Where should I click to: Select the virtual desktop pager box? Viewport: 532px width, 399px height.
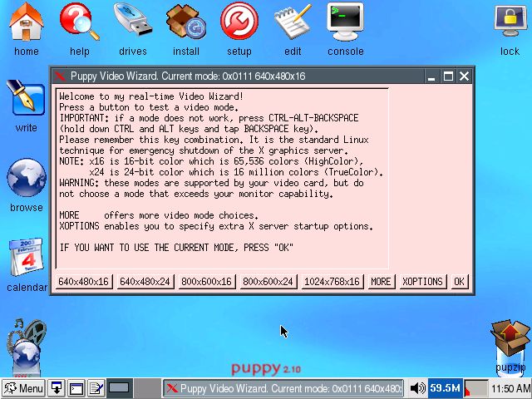pos(118,387)
